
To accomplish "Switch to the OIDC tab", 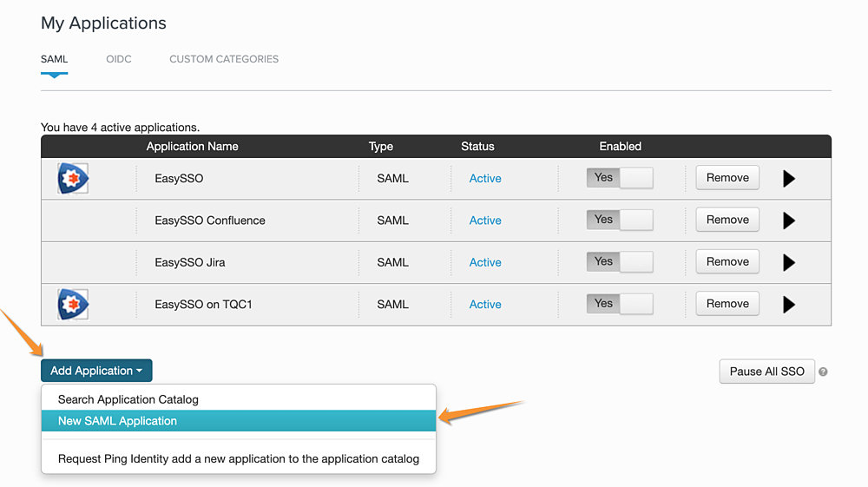I will [119, 59].
